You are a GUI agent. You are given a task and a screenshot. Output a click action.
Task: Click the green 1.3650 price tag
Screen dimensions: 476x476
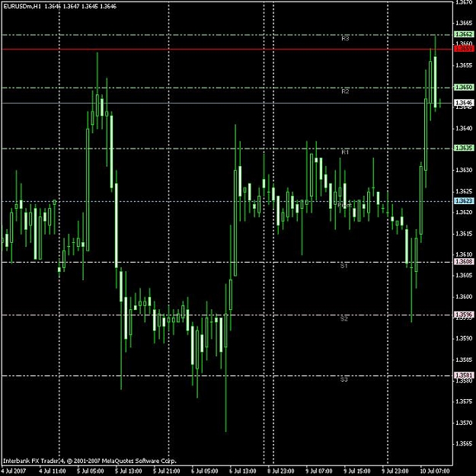coord(464,87)
